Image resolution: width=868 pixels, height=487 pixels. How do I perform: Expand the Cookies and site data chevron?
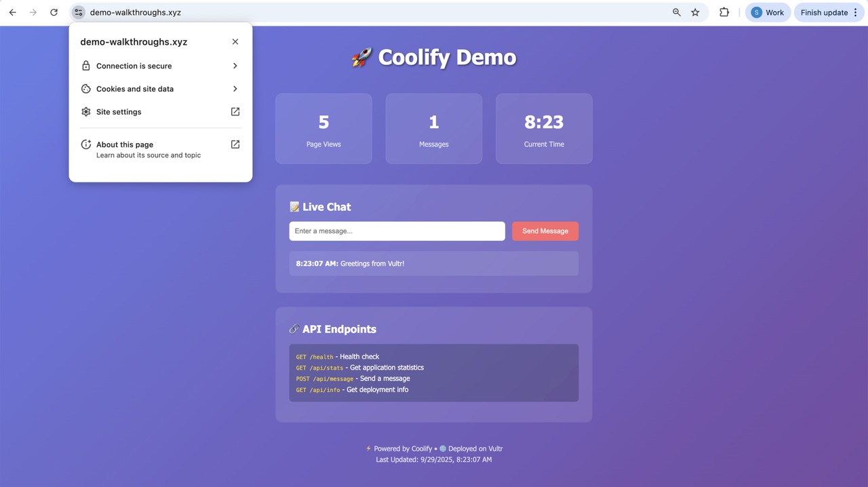(235, 89)
